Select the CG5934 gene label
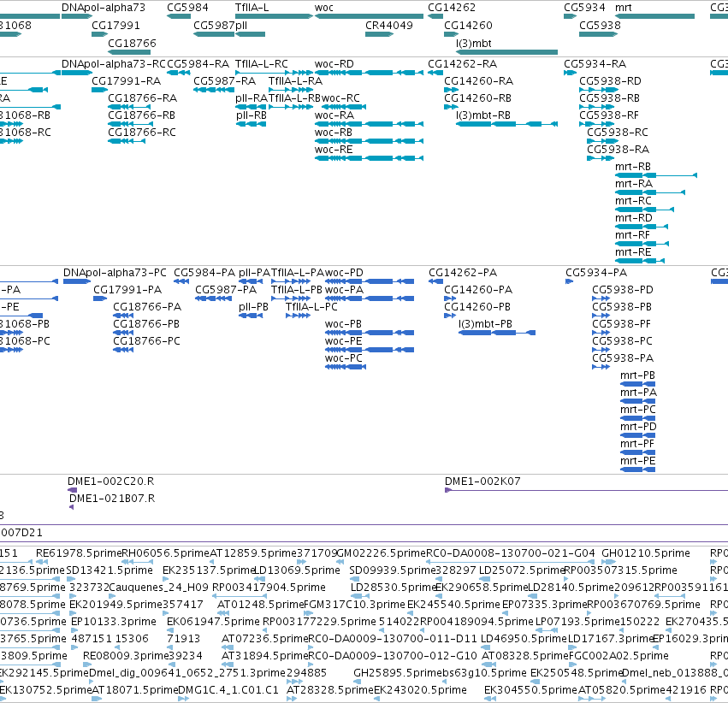The image size is (728, 703). (x=584, y=8)
